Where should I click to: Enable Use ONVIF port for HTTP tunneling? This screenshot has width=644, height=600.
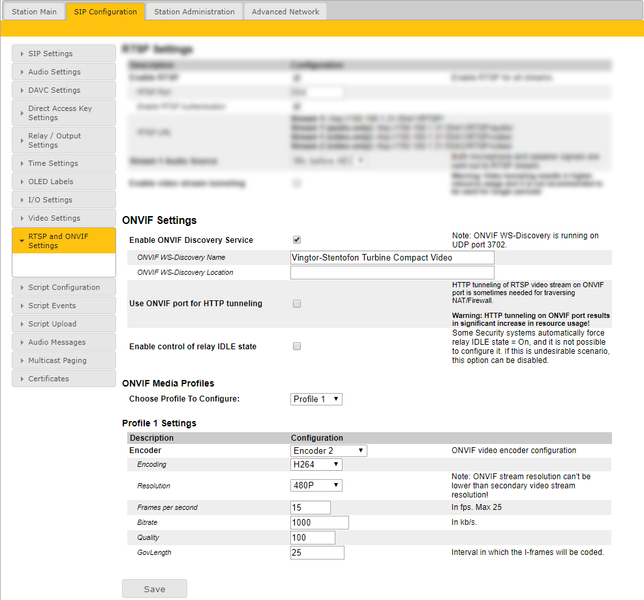click(x=296, y=303)
